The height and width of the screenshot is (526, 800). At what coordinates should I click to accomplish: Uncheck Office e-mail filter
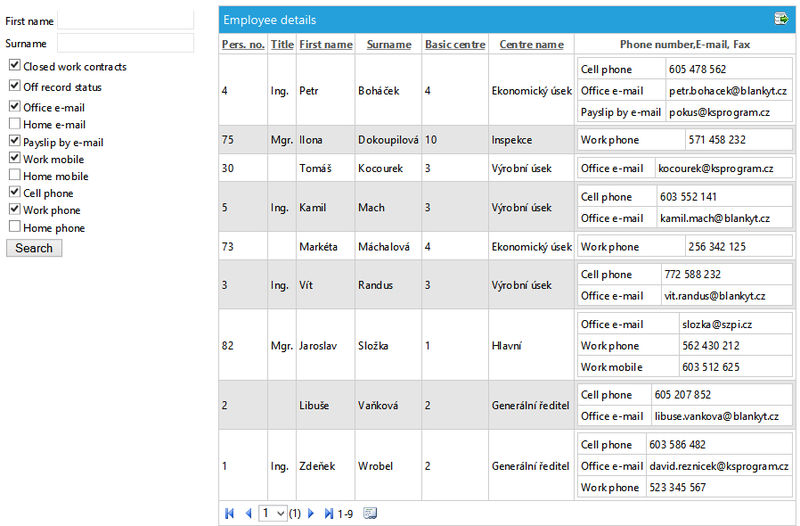[x=15, y=106]
